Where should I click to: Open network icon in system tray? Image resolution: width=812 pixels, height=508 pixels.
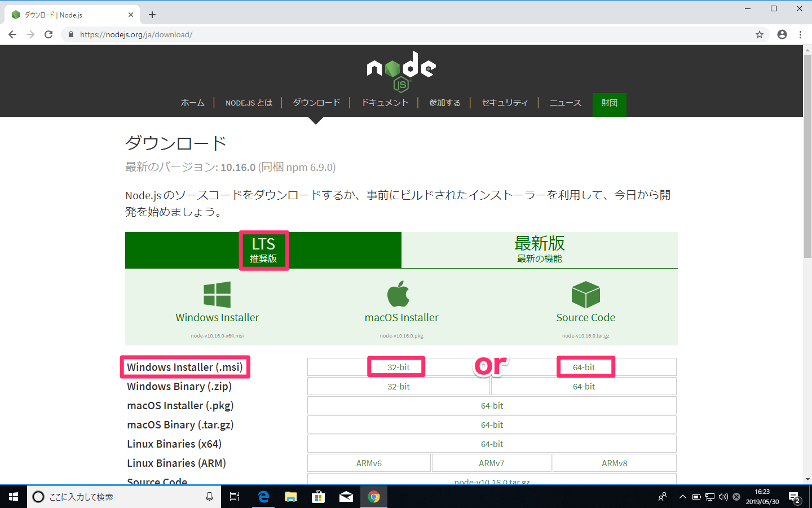click(x=709, y=497)
